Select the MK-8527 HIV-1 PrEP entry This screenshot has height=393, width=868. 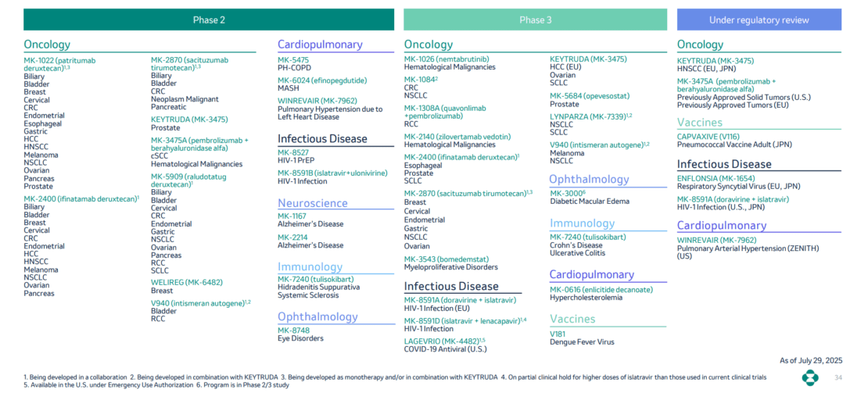click(293, 152)
